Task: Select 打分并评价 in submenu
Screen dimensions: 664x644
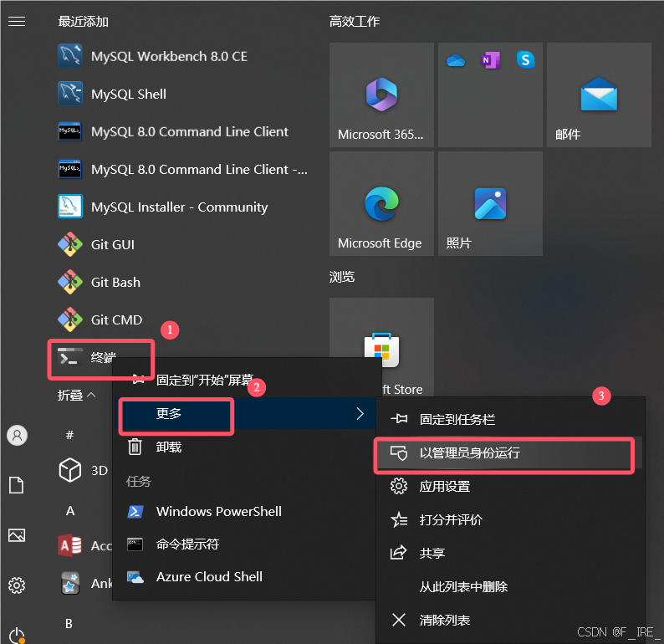Action: coord(510,519)
